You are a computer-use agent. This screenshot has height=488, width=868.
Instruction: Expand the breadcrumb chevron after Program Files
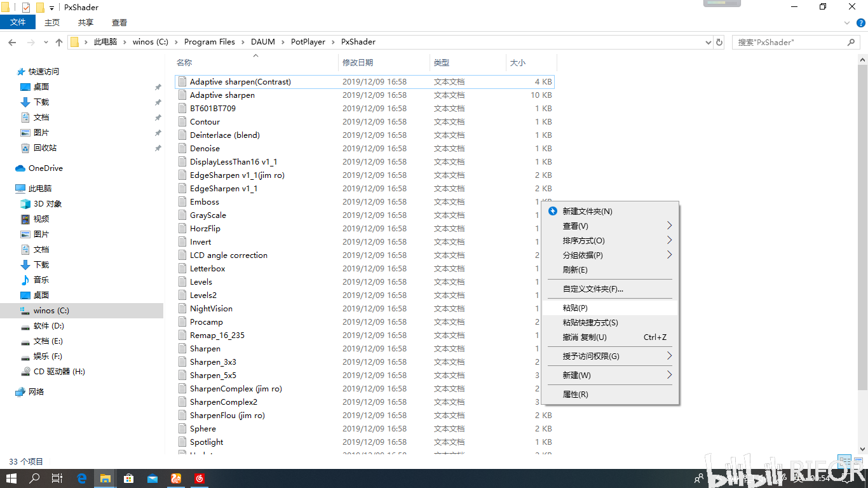click(x=241, y=42)
